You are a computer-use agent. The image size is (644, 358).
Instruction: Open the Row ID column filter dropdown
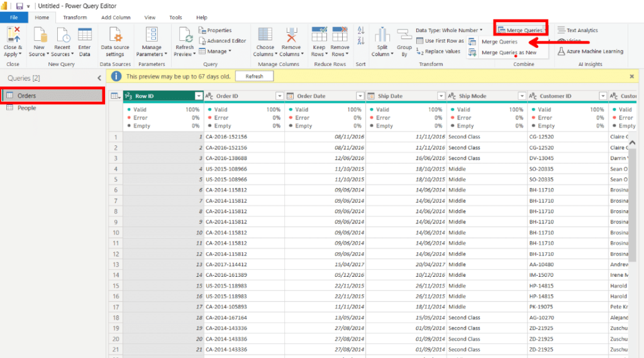198,96
